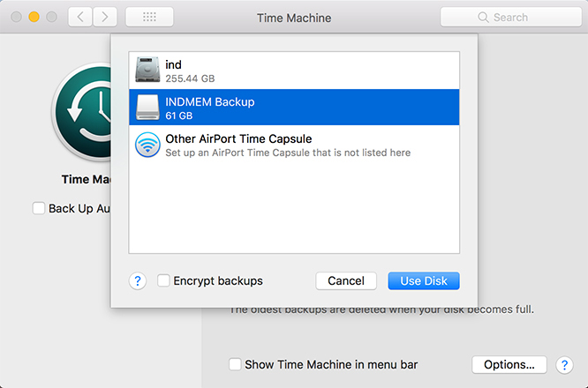The height and width of the screenshot is (388, 588).
Task: Click into the Search field
Action: tap(509, 17)
